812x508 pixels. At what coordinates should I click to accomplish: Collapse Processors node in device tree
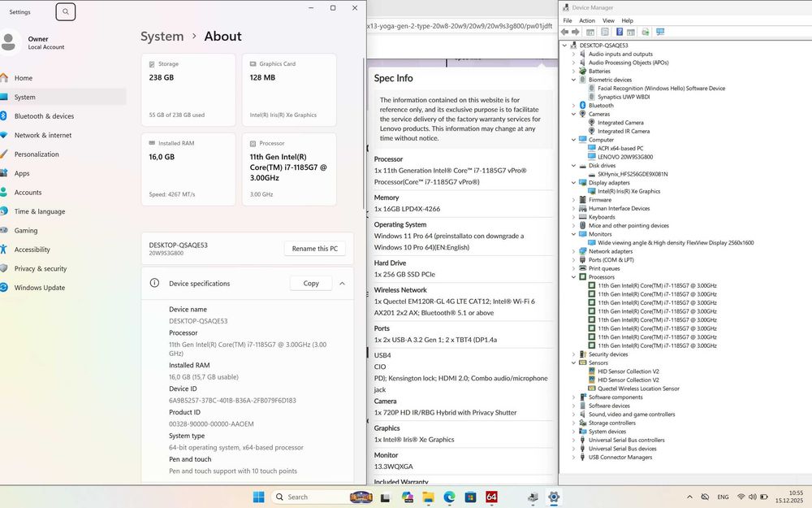(x=573, y=277)
